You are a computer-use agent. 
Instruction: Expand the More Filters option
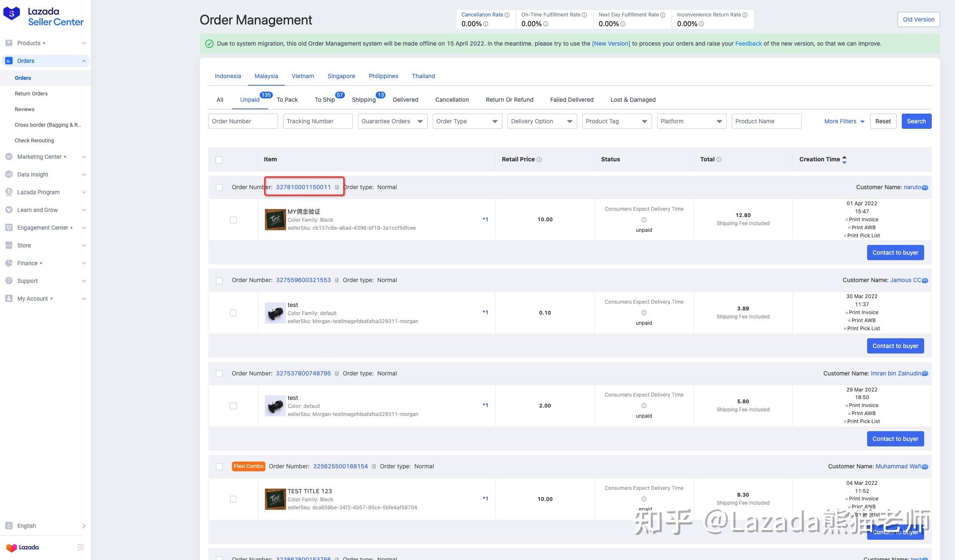click(x=844, y=121)
